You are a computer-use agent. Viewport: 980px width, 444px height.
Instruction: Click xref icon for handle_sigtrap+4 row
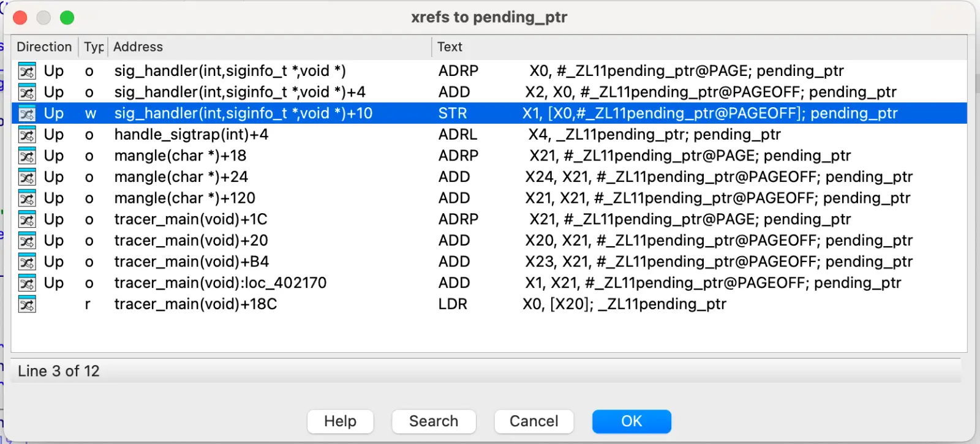27,135
